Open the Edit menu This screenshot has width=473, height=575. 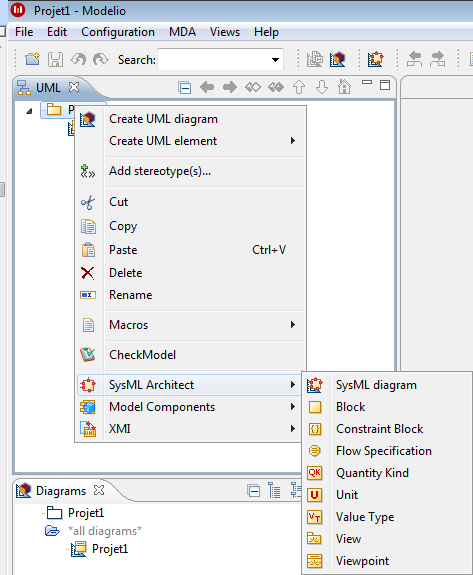57,32
